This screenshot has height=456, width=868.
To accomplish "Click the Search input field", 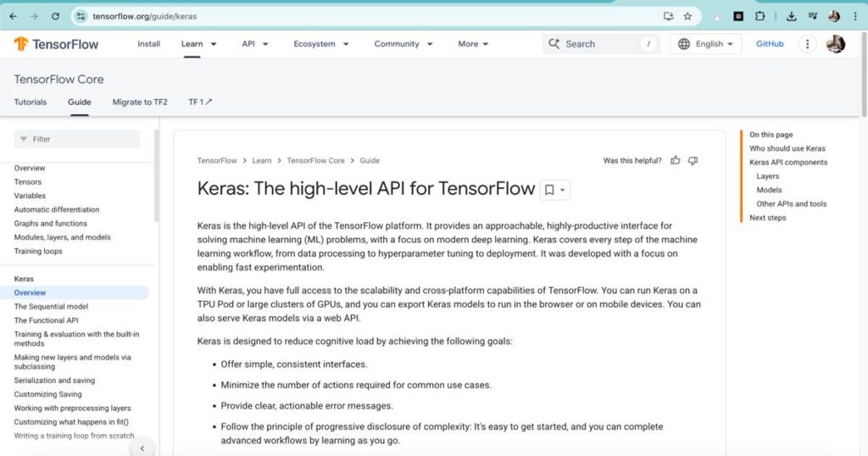I will [x=601, y=44].
